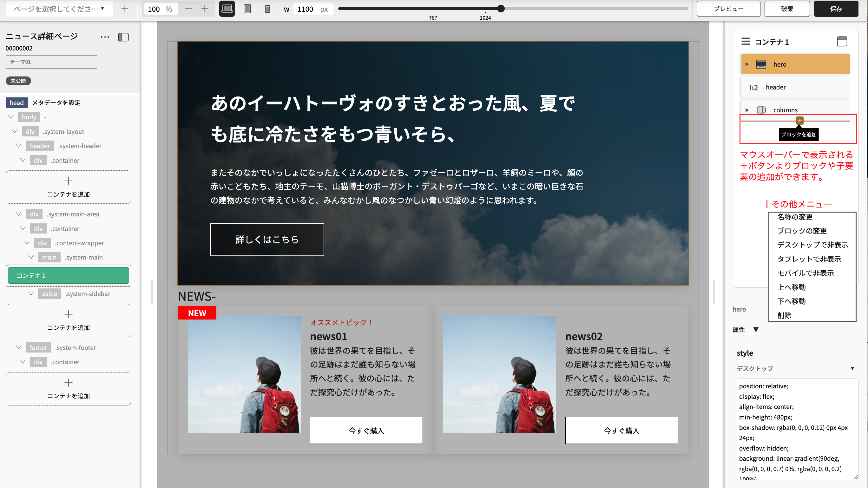
Task: Click hamburger menu icon beside コンテナ 1
Action: pyautogui.click(x=746, y=42)
